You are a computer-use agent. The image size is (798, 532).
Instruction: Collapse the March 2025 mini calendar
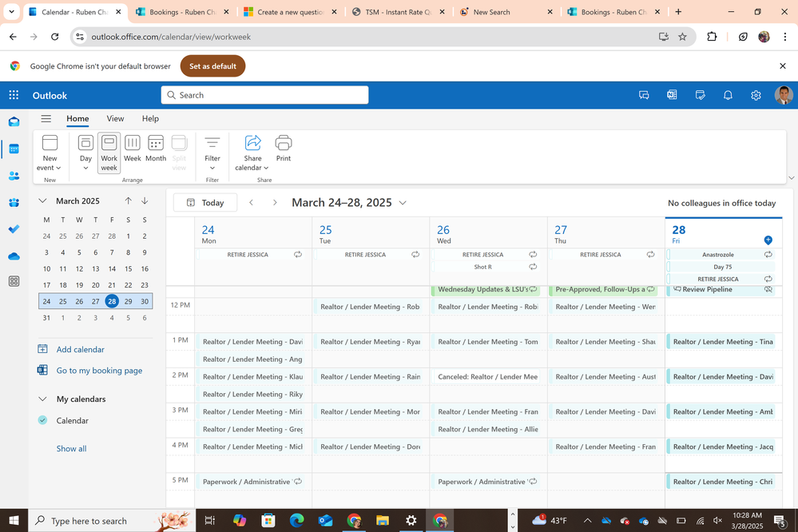coord(43,200)
